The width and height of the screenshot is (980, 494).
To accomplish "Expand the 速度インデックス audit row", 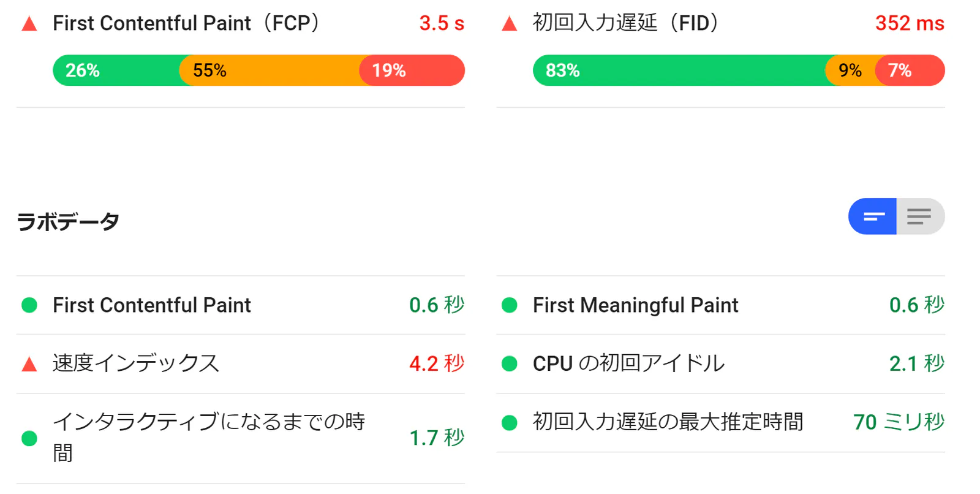I will click(x=241, y=364).
